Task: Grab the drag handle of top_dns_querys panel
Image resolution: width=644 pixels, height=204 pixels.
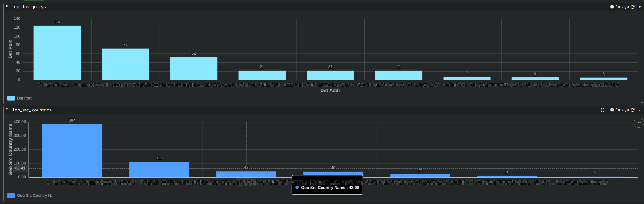Action: (x=7, y=7)
